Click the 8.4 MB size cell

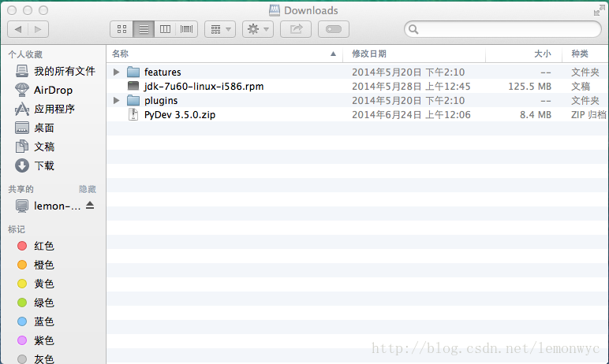click(536, 115)
